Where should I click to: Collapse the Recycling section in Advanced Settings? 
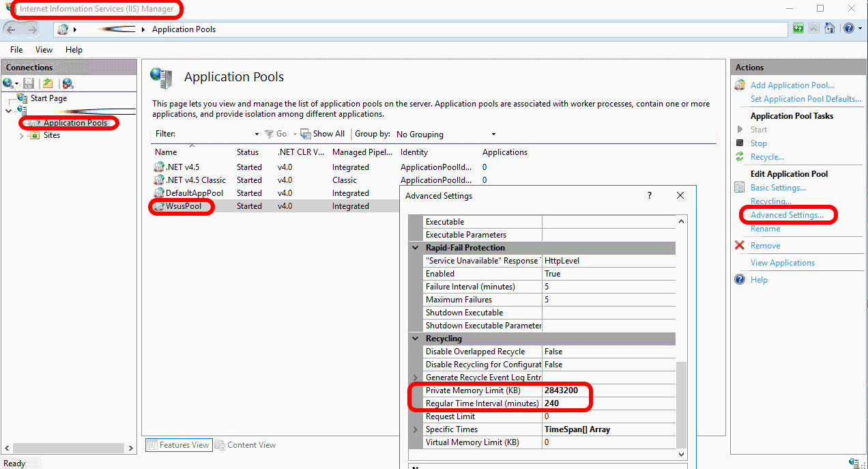[x=416, y=339]
